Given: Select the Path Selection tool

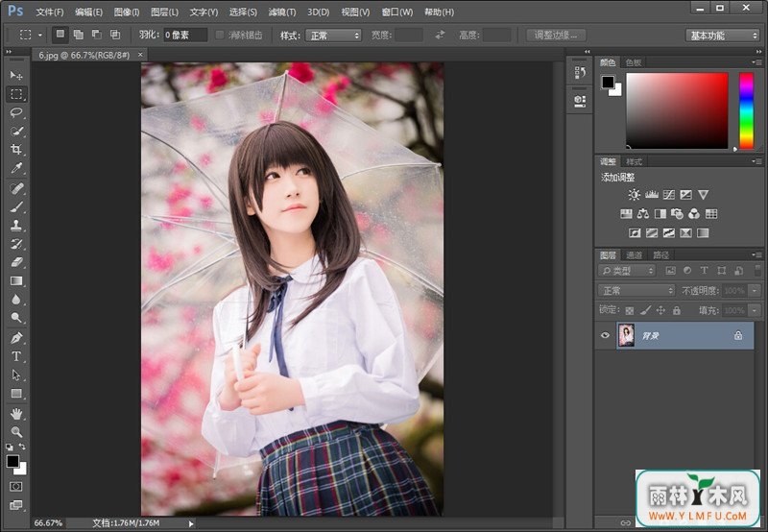Looking at the screenshot, I should tap(16, 375).
